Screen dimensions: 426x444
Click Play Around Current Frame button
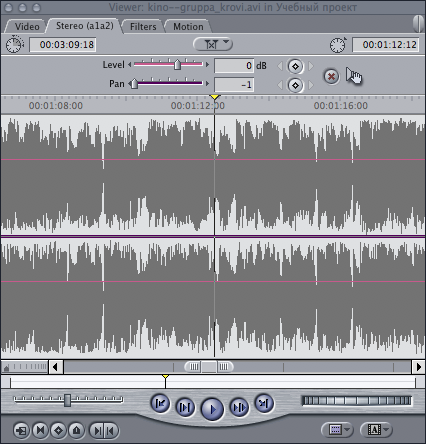239,407
